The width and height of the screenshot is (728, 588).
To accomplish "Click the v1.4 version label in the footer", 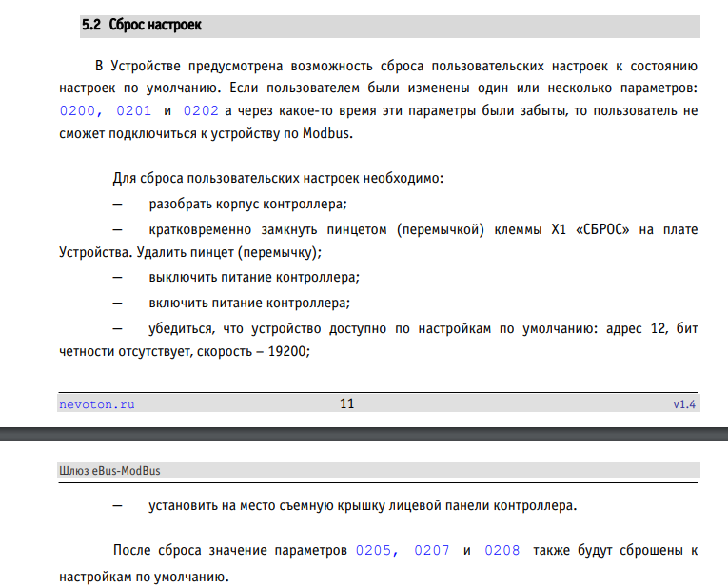I will [x=684, y=404].
